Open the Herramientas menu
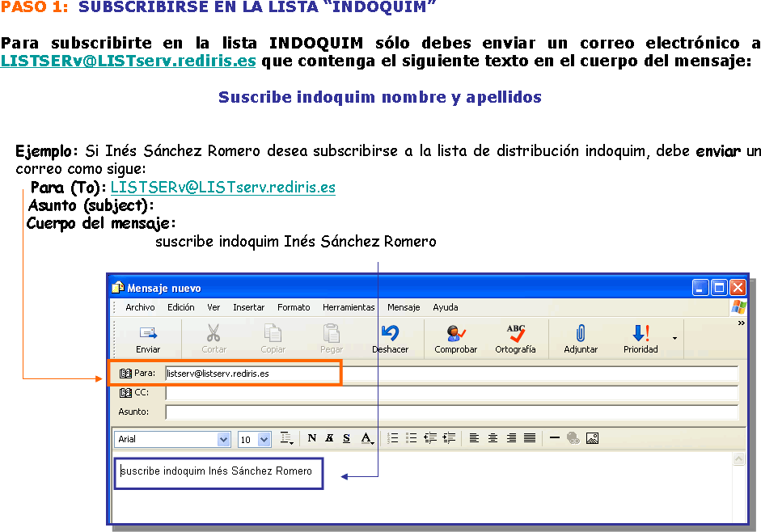 coord(349,307)
